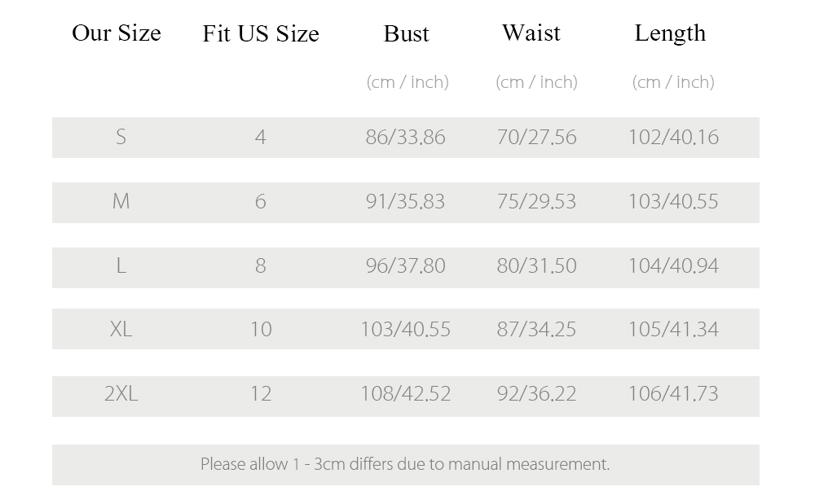Click the bust value 103/40.55 in XL row

(x=405, y=329)
